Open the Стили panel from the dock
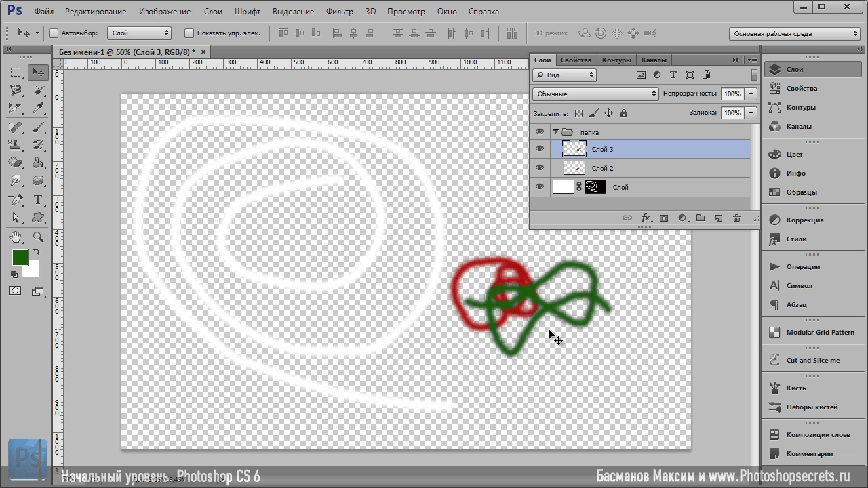The width and height of the screenshot is (868, 488). (x=813, y=239)
